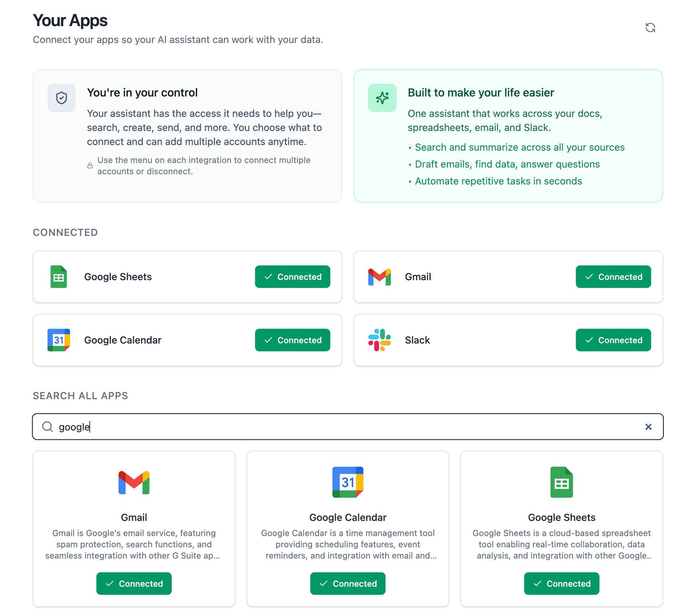Click the Google Sheets logo in the results card
The width and height of the screenshot is (693, 616).
(x=561, y=482)
